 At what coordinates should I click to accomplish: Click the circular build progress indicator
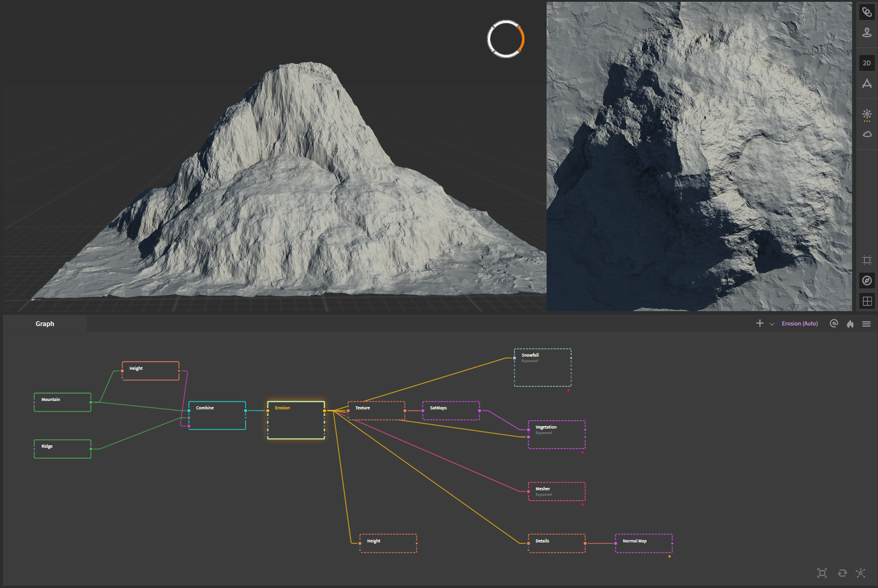506,39
